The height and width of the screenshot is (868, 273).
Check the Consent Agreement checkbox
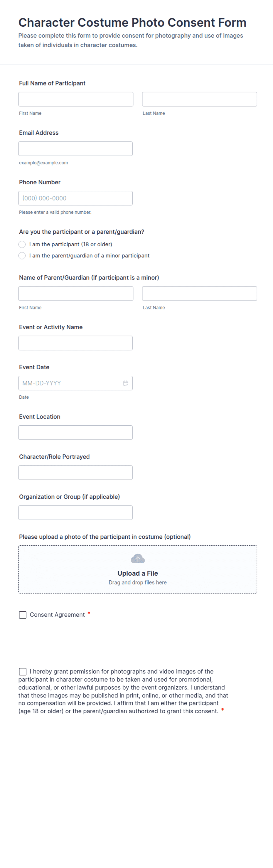(x=23, y=615)
